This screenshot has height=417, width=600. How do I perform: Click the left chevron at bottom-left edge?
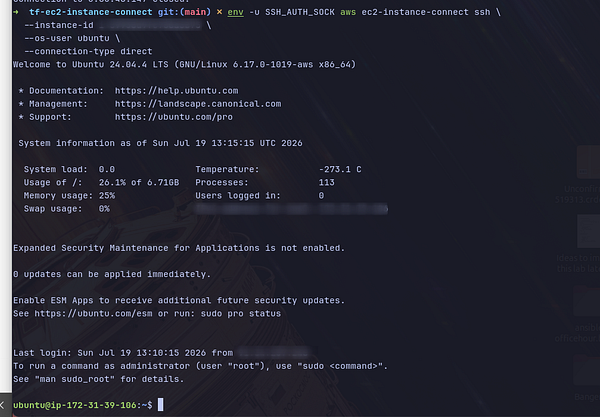tap(2, 405)
